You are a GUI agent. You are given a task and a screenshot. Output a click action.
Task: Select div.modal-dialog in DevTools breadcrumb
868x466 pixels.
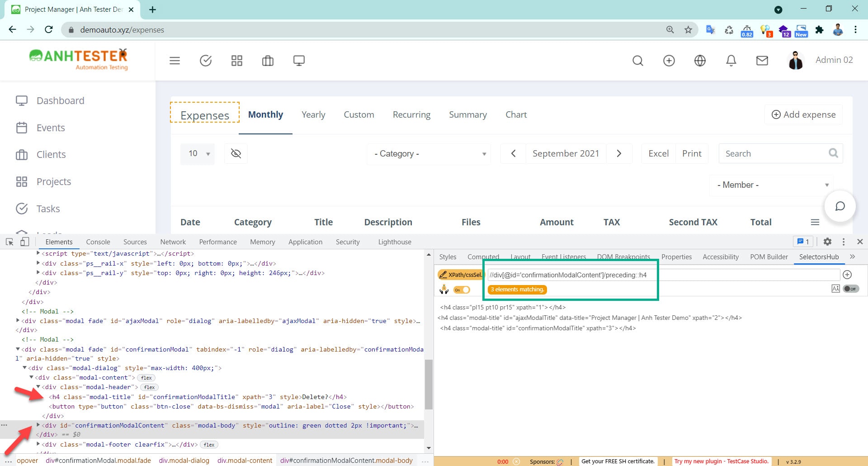coord(184,461)
